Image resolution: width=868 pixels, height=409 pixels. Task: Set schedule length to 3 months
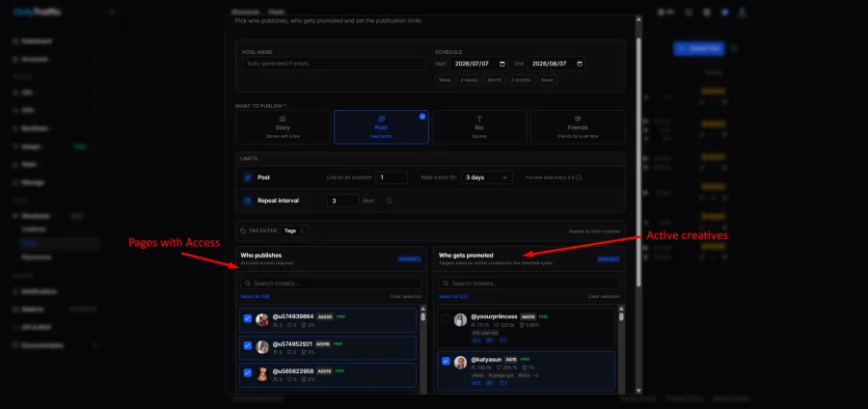click(521, 80)
